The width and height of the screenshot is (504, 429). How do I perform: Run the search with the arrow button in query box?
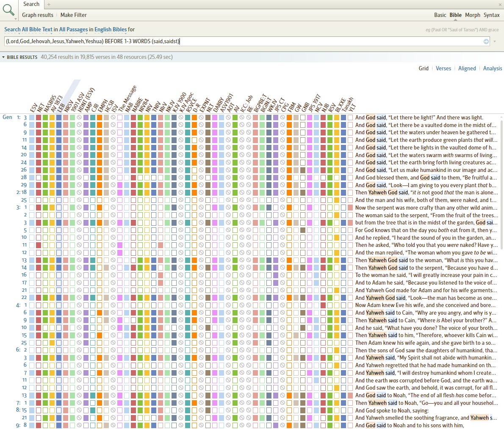(x=486, y=42)
